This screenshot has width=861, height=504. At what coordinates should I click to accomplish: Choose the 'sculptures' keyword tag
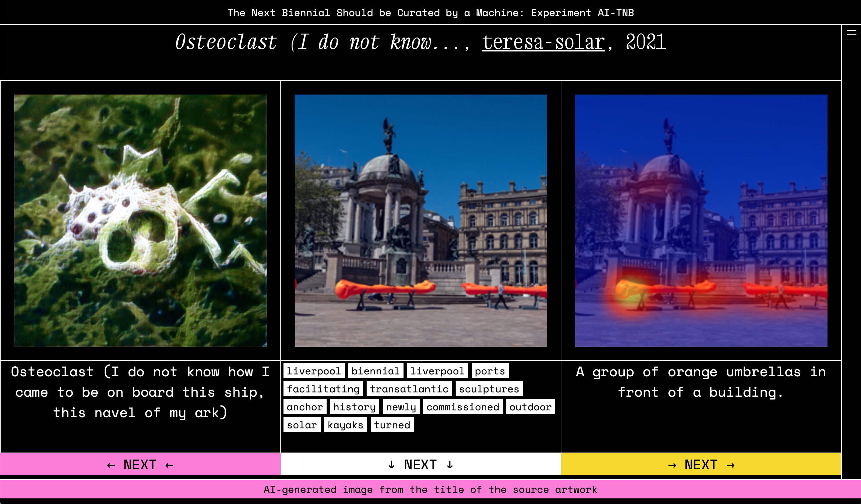tap(489, 389)
